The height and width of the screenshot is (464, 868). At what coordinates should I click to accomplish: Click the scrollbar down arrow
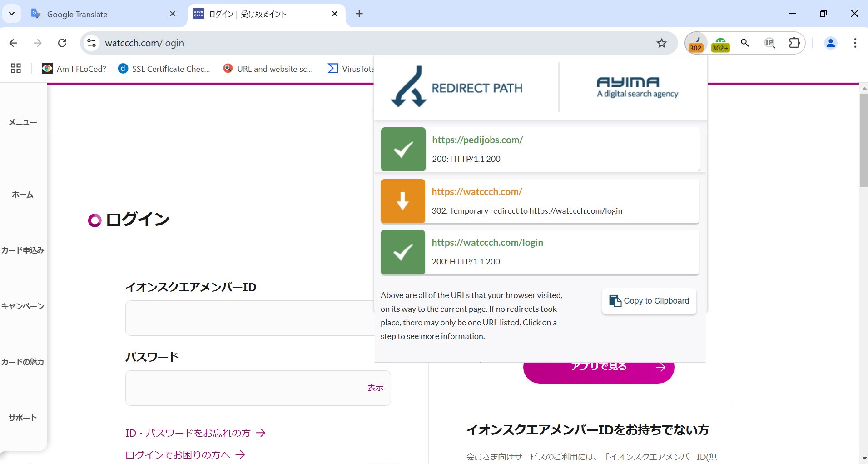863,458
